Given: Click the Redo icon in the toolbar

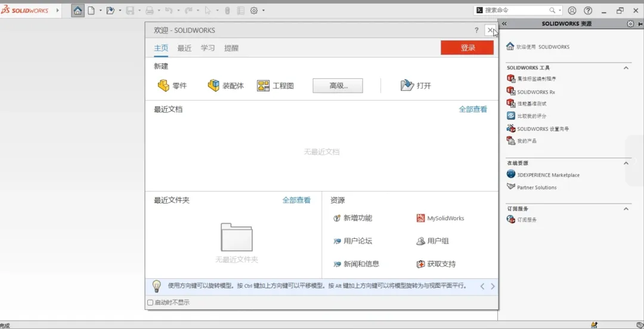Looking at the screenshot, I should tap(188, 11).
